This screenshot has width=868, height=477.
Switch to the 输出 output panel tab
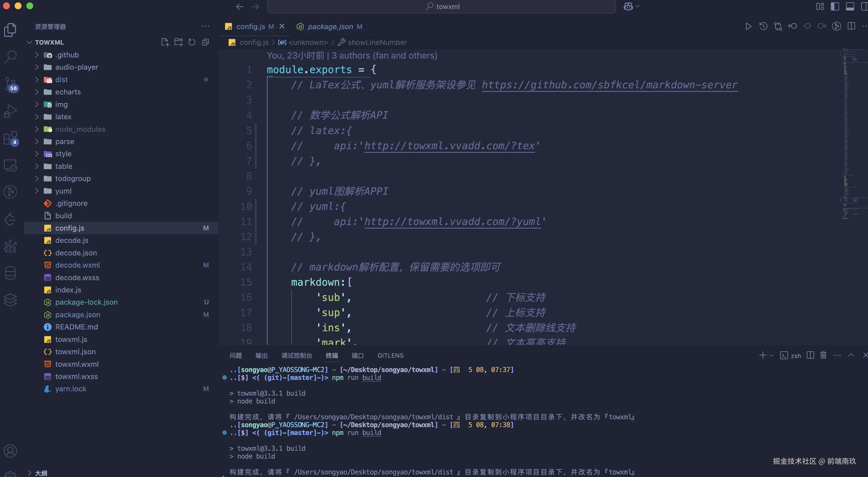coord(261,355)
